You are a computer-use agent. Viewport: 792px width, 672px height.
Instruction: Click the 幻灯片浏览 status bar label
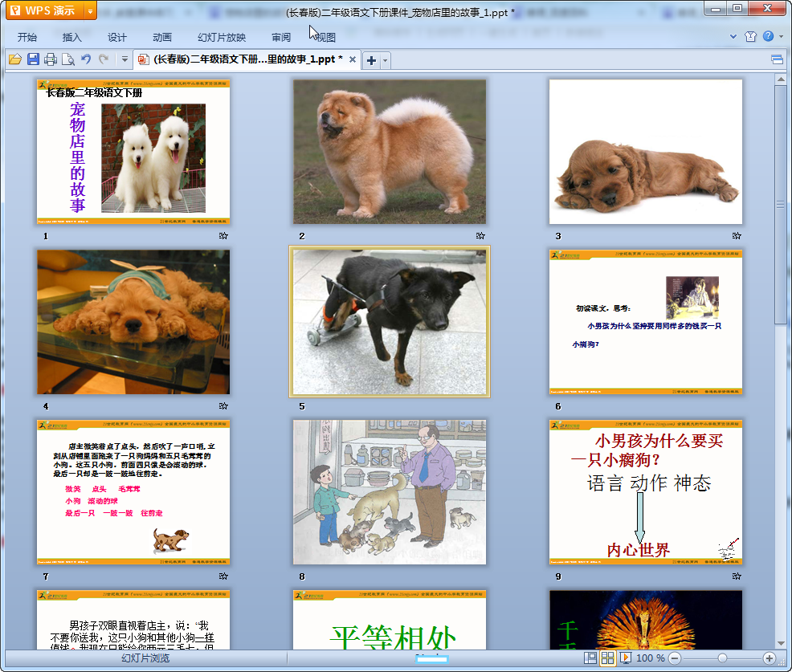[145, 658]
